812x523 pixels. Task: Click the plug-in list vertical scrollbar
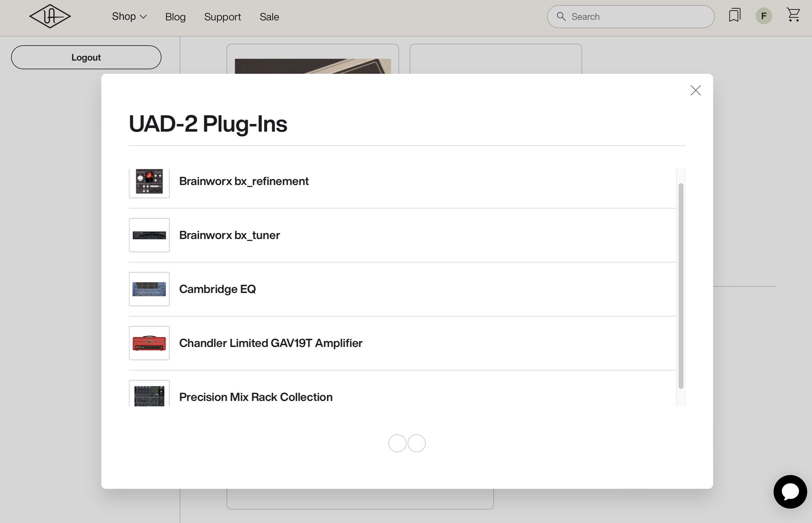tap(681, 286)
